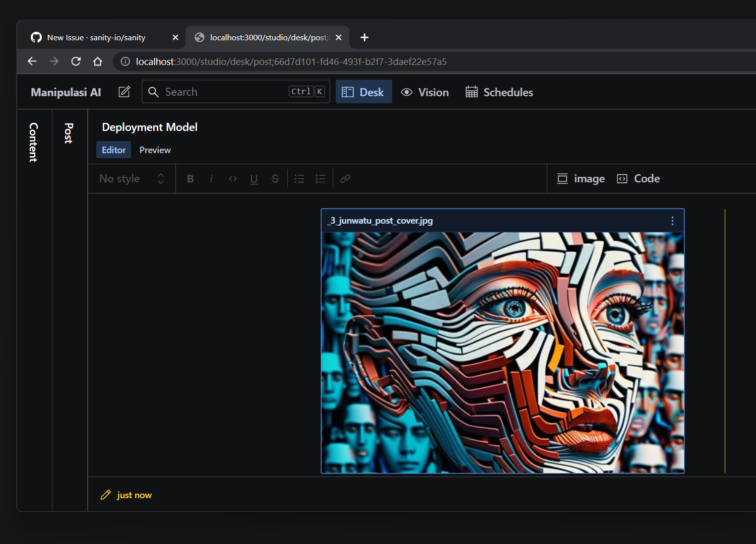Open the No style dropdown
The height and width of the screenshot is (544, 756).
131,178
